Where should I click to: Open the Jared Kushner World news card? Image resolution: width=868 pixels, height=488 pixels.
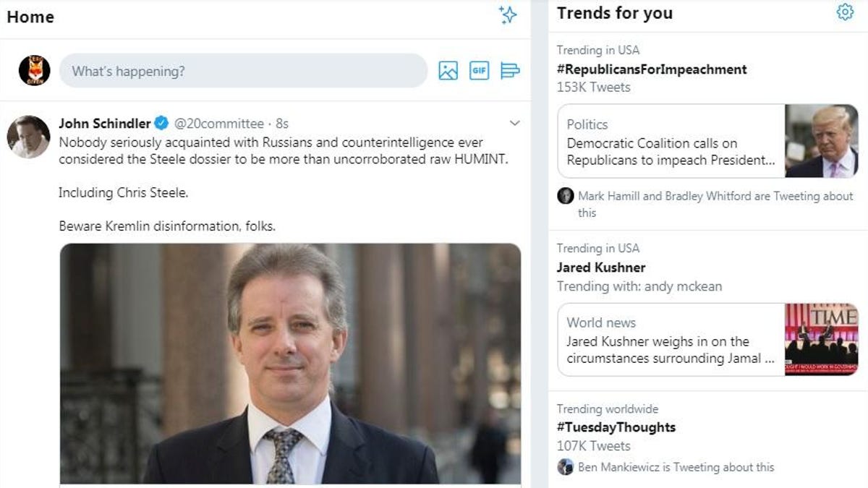(707, 340)
